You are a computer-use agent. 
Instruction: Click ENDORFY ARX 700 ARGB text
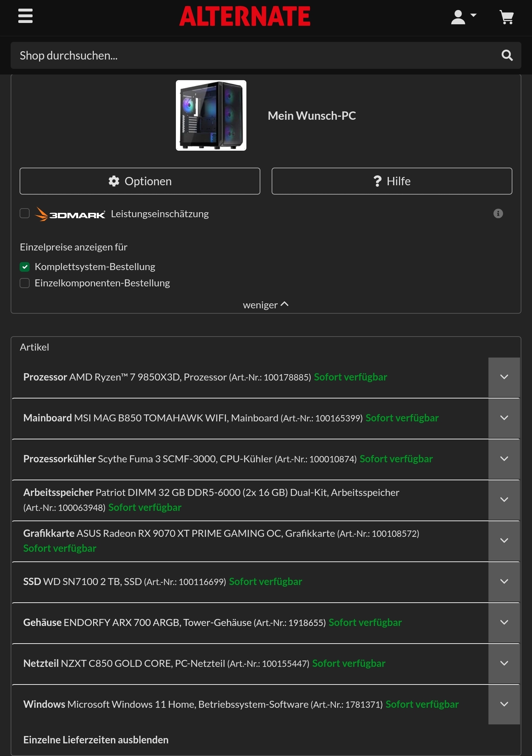[122, 622]
